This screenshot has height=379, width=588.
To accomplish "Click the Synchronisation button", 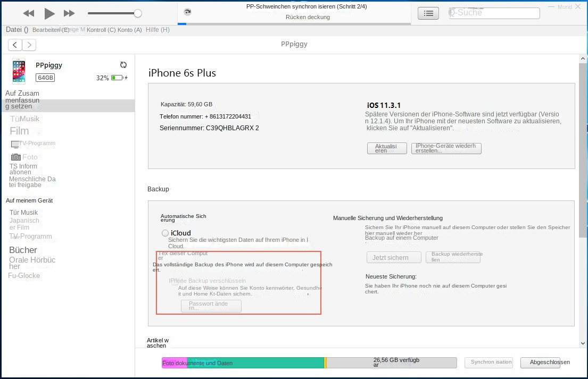I will pyautogui.click(x=488, y=362).
